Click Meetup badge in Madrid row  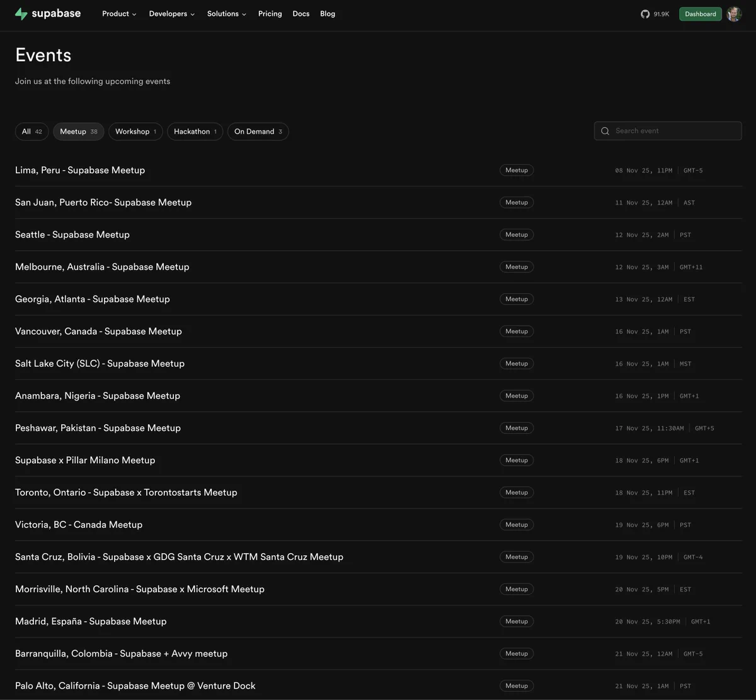pos(517,621)
